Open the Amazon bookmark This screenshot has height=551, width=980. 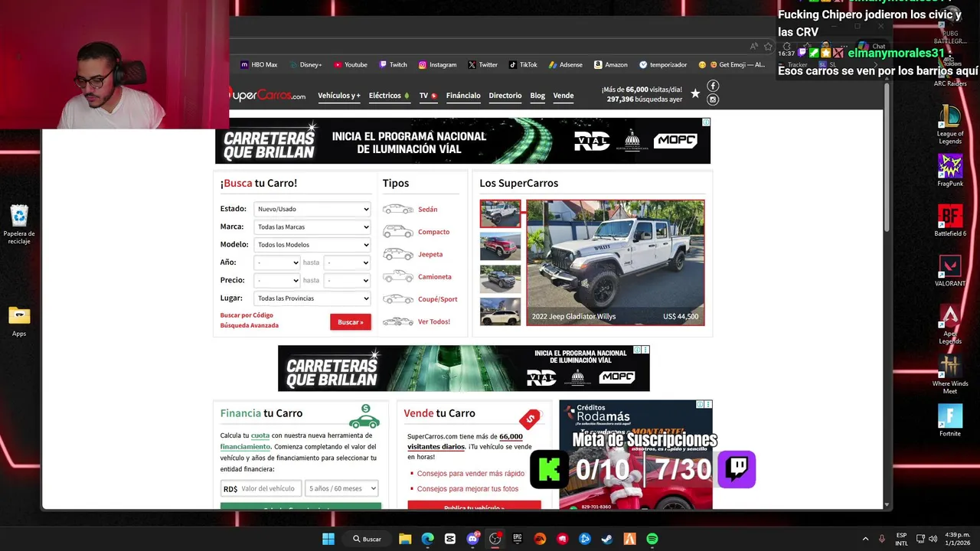pos(611,65)
